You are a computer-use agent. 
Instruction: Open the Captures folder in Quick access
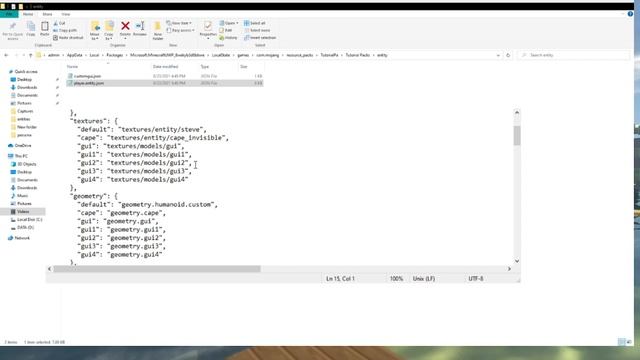[x=22, y=111]
